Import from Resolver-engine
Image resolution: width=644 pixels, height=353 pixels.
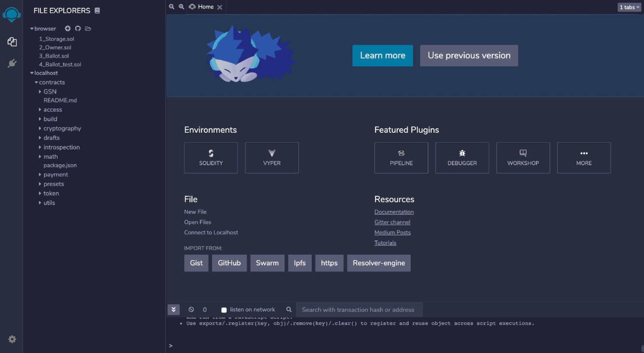point(379,263)
